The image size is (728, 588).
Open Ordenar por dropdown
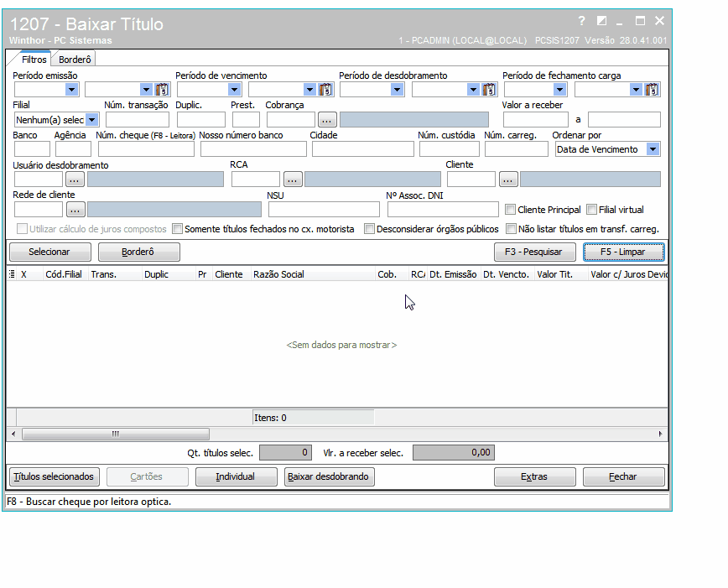pos(653,149)
